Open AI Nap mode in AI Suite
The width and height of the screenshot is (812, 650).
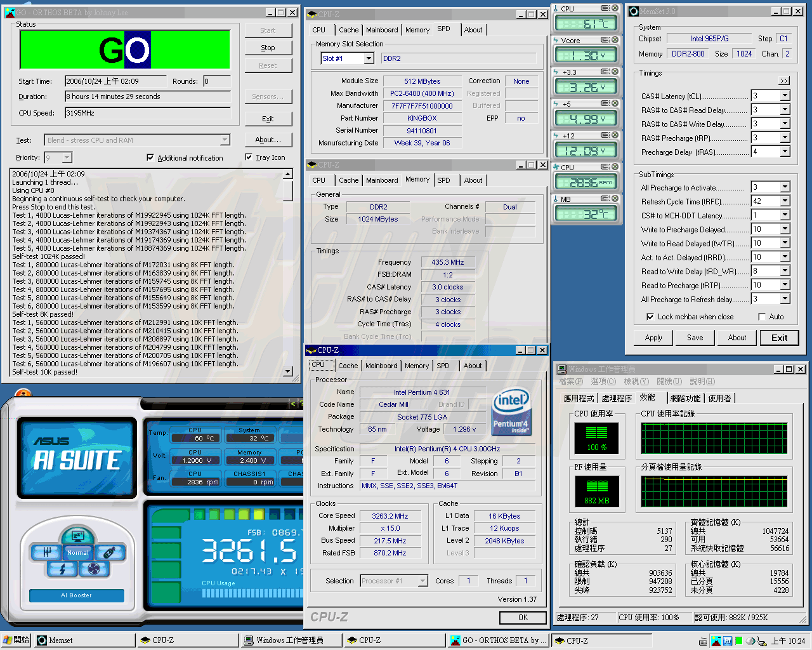78,536
